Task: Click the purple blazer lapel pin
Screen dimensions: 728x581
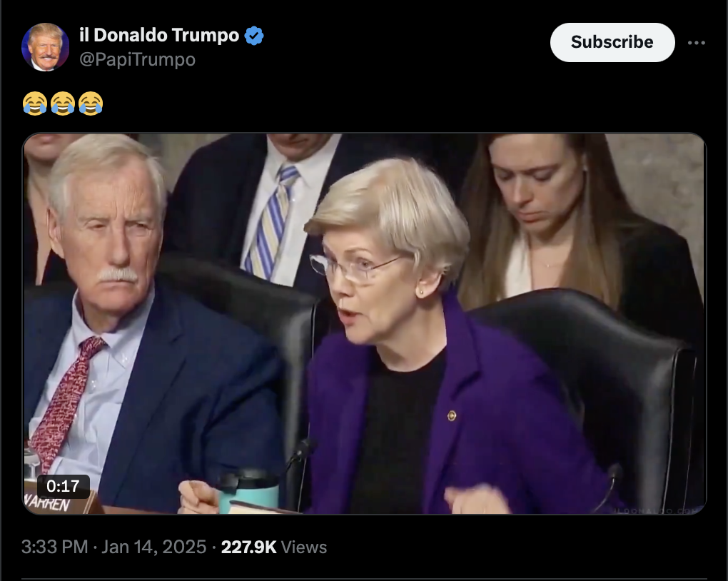Action: (x=451, y=415)
